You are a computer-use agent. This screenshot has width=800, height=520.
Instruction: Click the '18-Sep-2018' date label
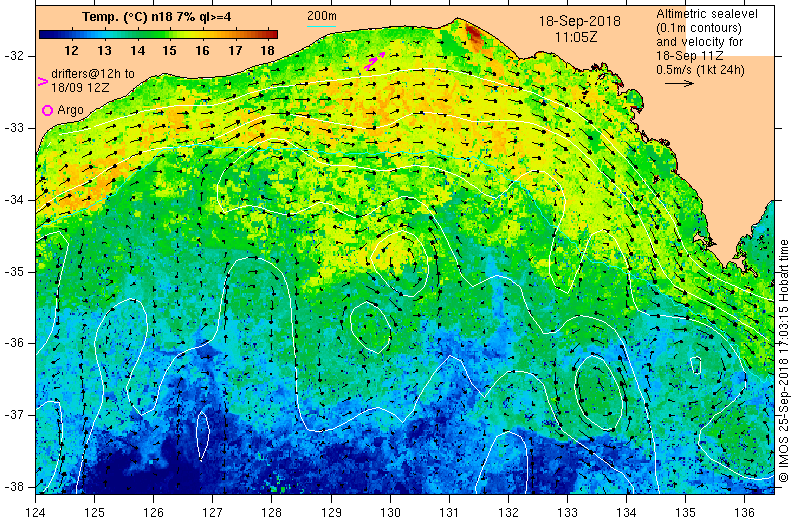580,21
